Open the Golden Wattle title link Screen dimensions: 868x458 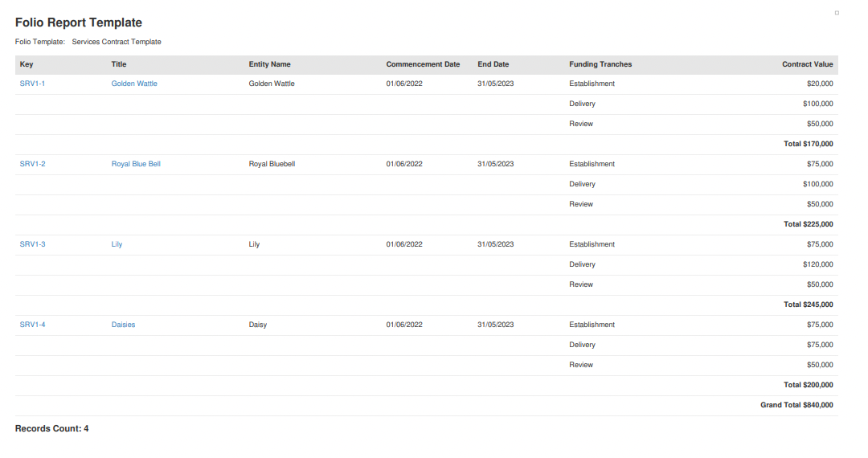point(134,84)
